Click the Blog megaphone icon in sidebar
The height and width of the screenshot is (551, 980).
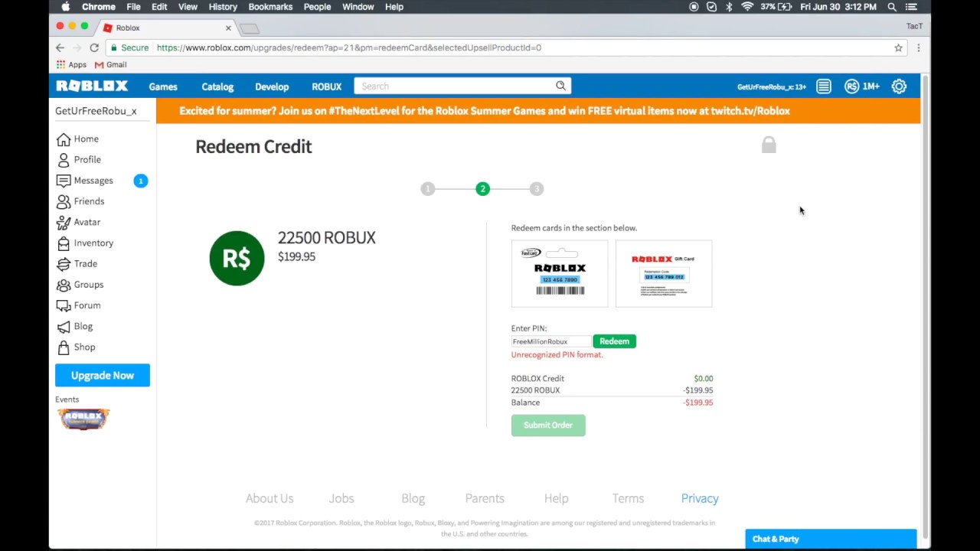click(64, 327)
